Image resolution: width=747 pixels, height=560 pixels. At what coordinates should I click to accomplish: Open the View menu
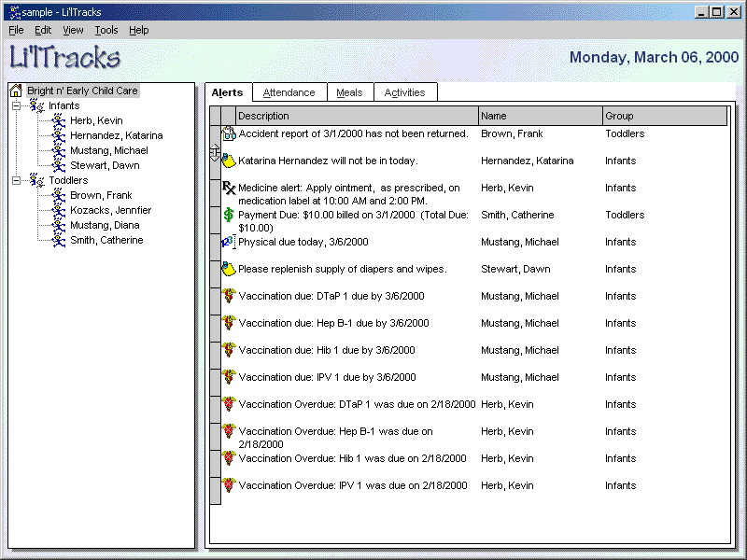point(73,30)
